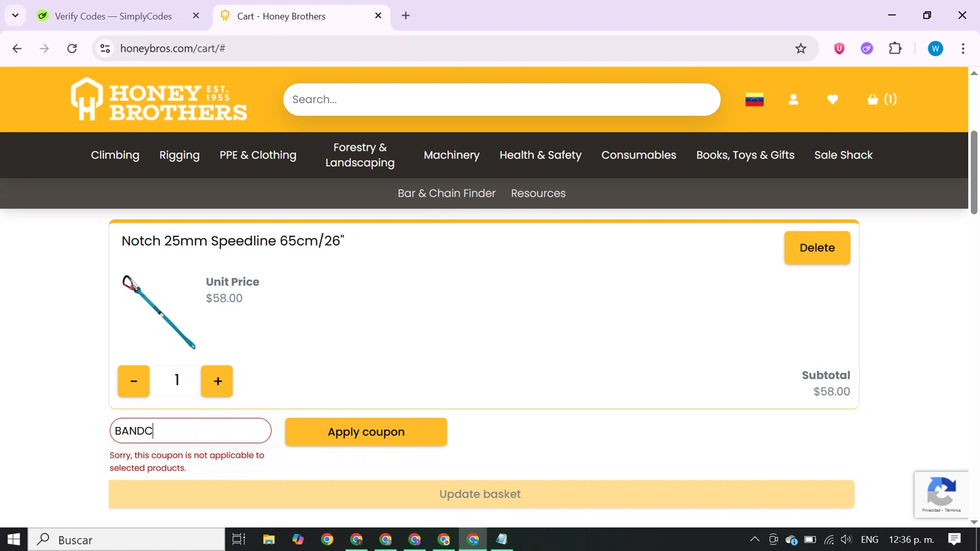Click the Speedline product thumbnail
The image size is (980, 551).
pos(159,311)
